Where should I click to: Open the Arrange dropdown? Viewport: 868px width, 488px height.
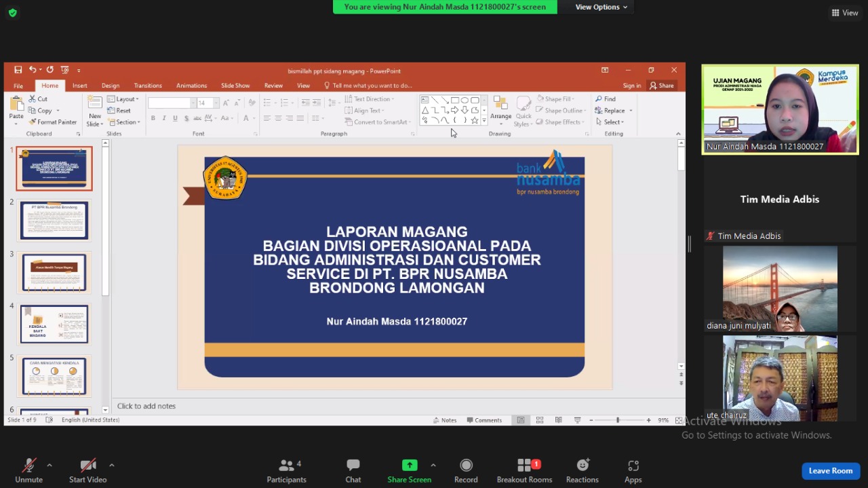click(500, 111)
